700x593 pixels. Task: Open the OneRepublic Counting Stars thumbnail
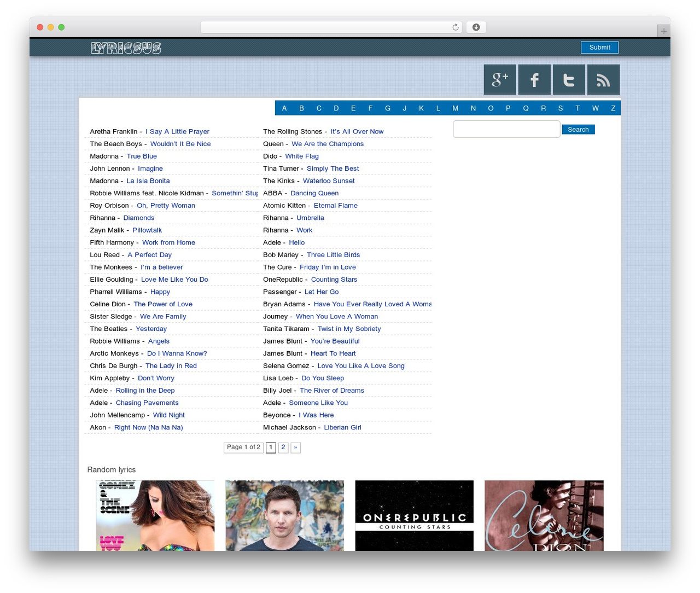[x=414, y=515]
